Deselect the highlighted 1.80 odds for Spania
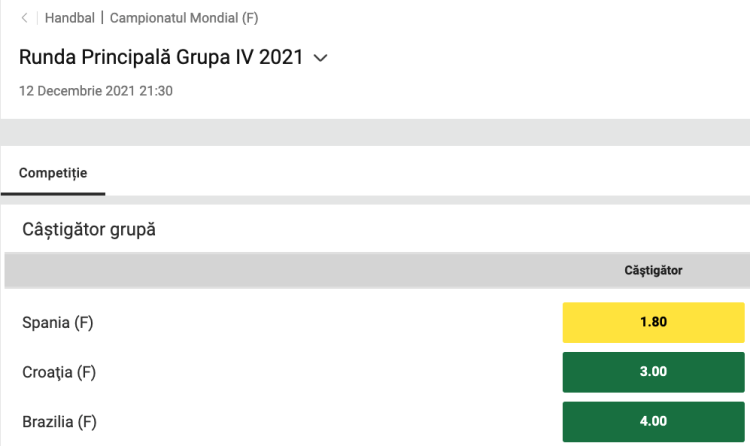This screenshot has height=446, width=750. tap(653, 322)
